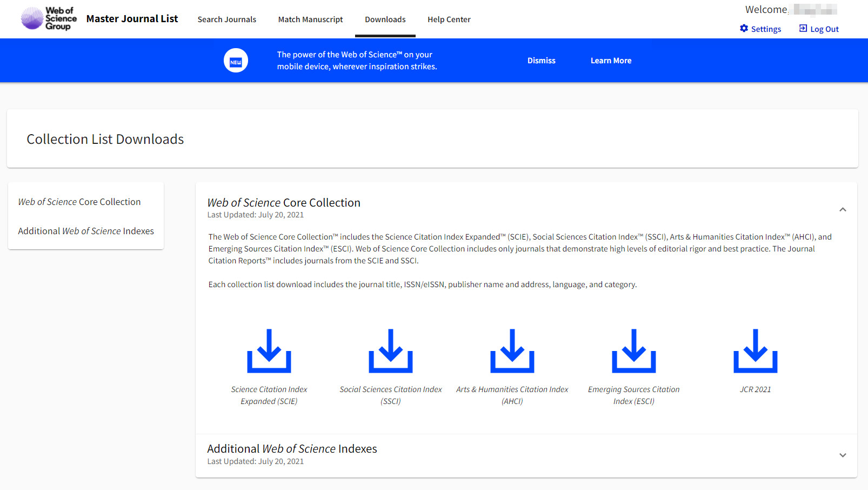
Task: Download Emerging Sources Citation Index list
Action: point(634,351)
